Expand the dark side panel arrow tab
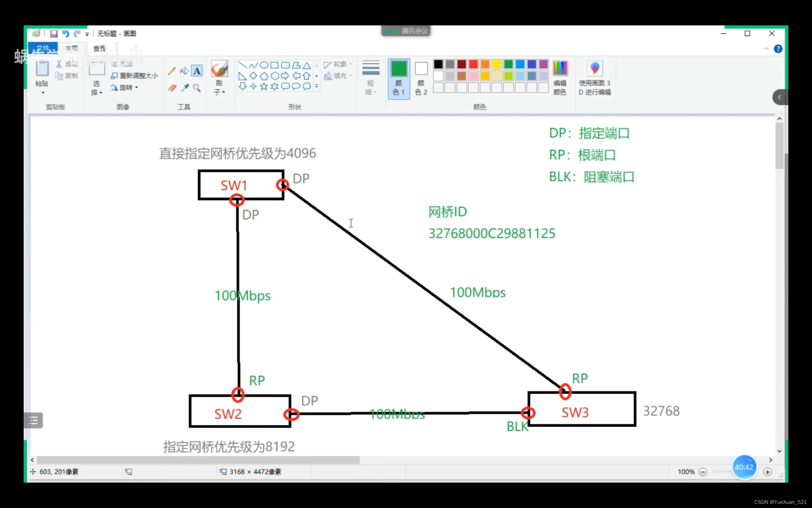812x508 pixels. click(780, 97)
